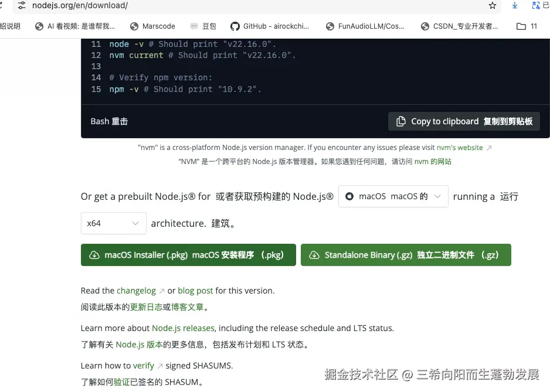Image resolution: width=550 pixels, height=392 pixels.
Task: Click code line 'nvm current' text
Action: [136, 56]
